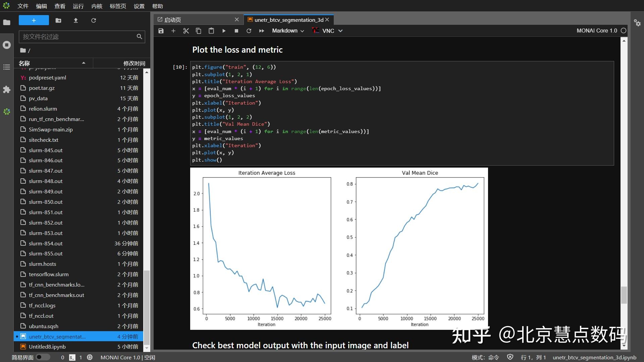This screenshot has height=362, width=644.
Task: Click 行 1, 列 1 cursor position
Action: click(x=533, y=358)
